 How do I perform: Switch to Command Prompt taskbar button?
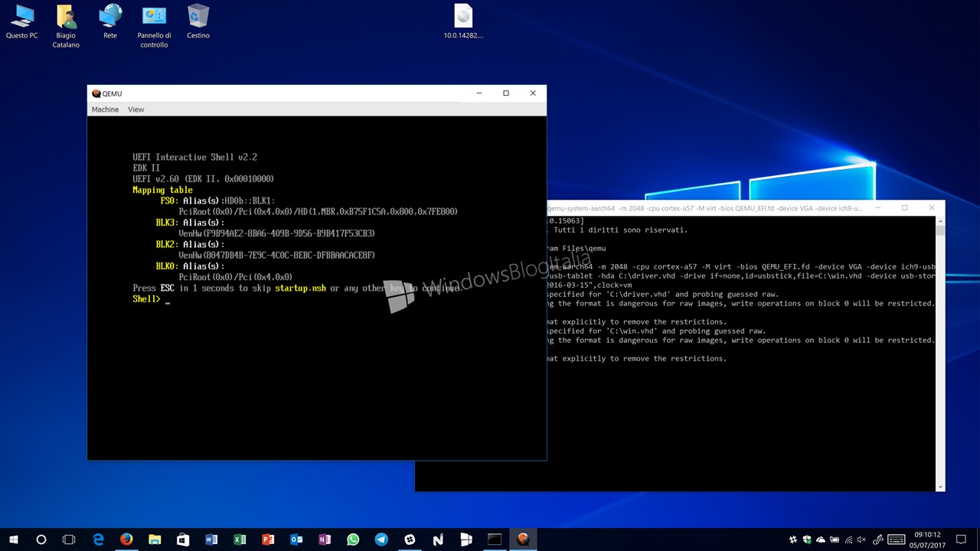coord(495,540)
